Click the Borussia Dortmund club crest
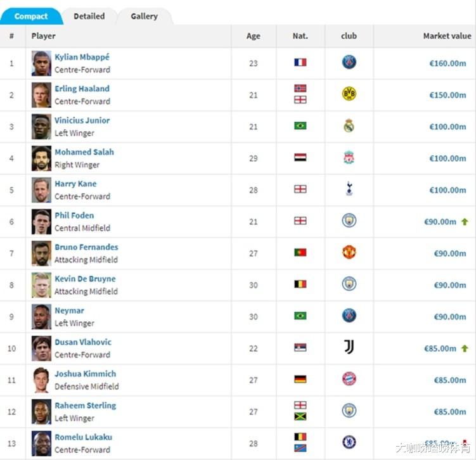 click(349, 93)
